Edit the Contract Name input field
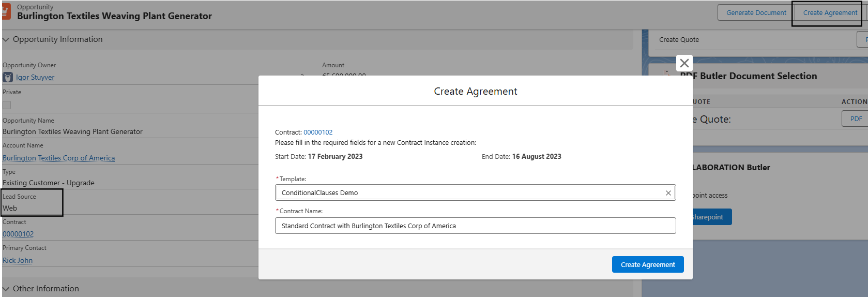Screen dimensions: 868x297 coord(475,226)
